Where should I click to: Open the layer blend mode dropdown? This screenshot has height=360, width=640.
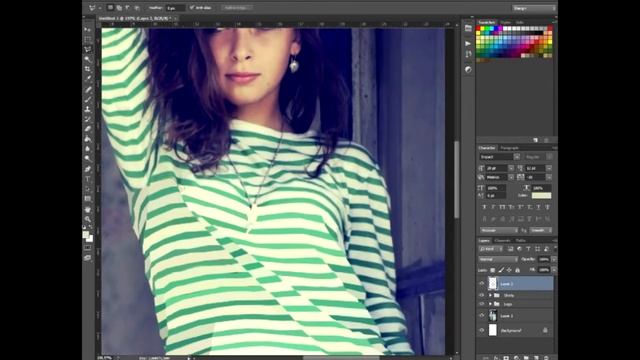click(498, 259)
